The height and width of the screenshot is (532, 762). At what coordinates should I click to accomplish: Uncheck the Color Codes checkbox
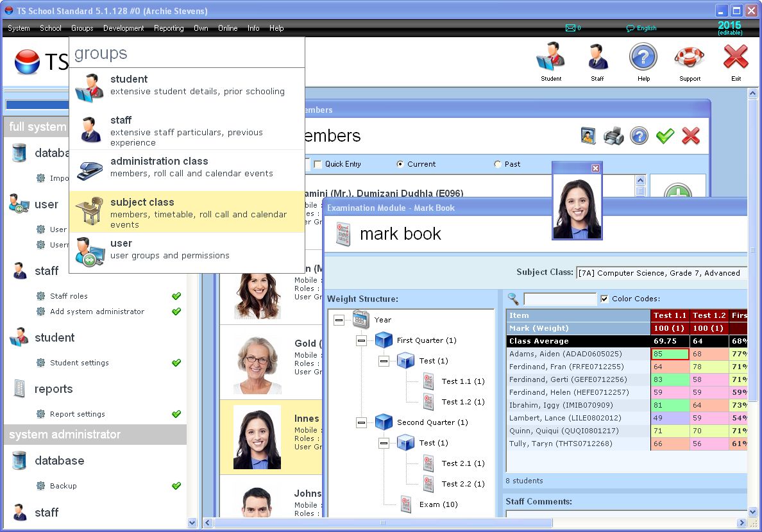[x=604, y=299]
